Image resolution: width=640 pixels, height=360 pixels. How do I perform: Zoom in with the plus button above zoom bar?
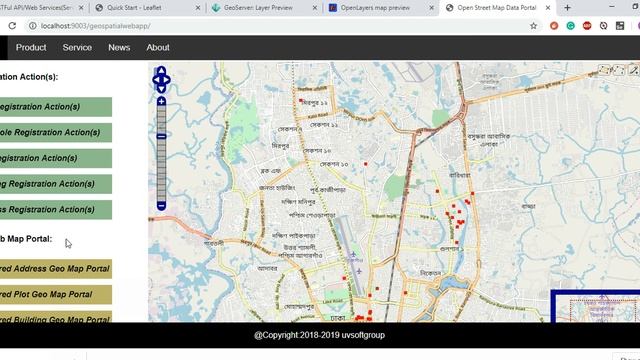pos(161,101)
